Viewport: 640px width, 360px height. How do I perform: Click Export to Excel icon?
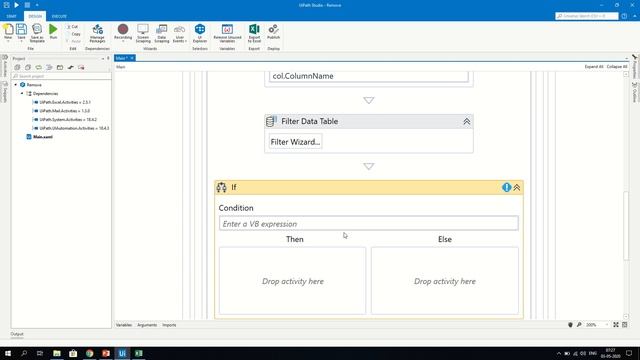(254, 33)
